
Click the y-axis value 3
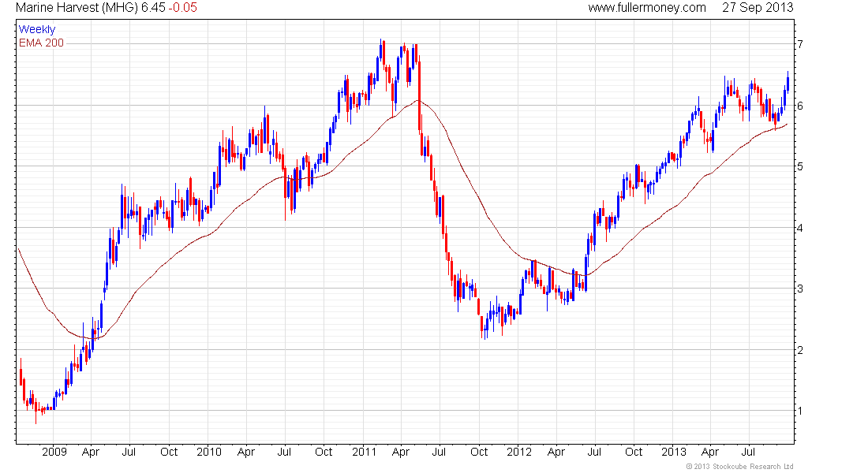[x=800, y=289]
